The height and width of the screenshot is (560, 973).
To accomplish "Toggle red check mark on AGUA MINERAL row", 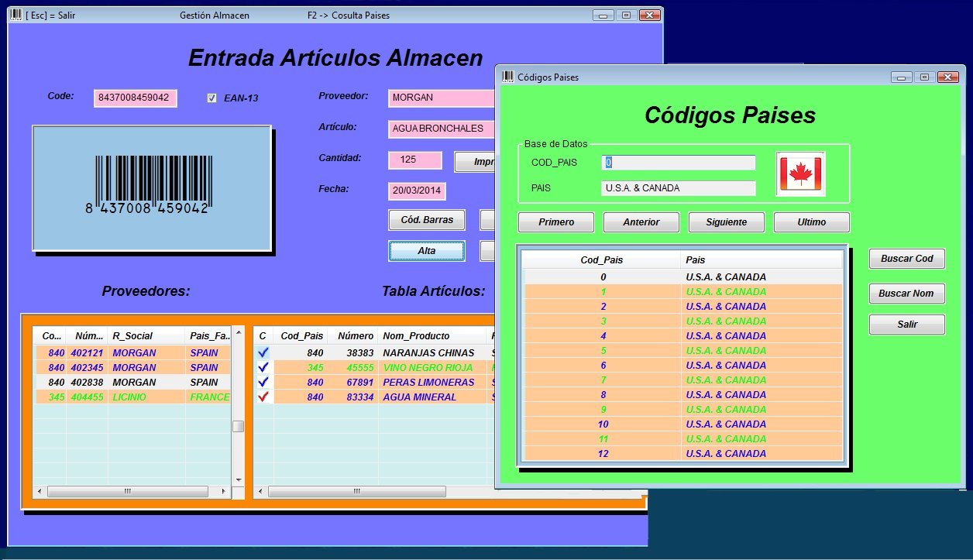I will [x=263, y=397].
